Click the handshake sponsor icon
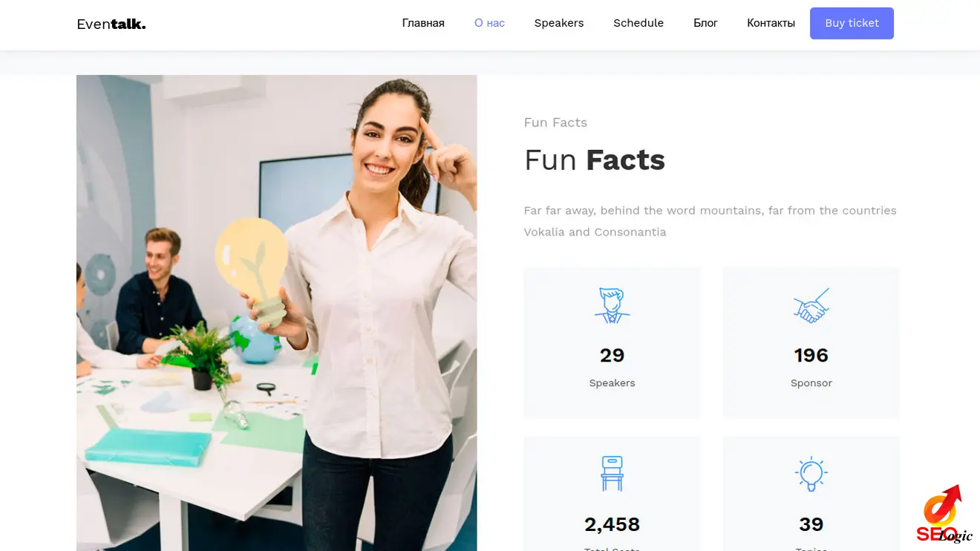The width and height of the screenshot is (980, 551). pyautogui.click(x=811, y=305)
